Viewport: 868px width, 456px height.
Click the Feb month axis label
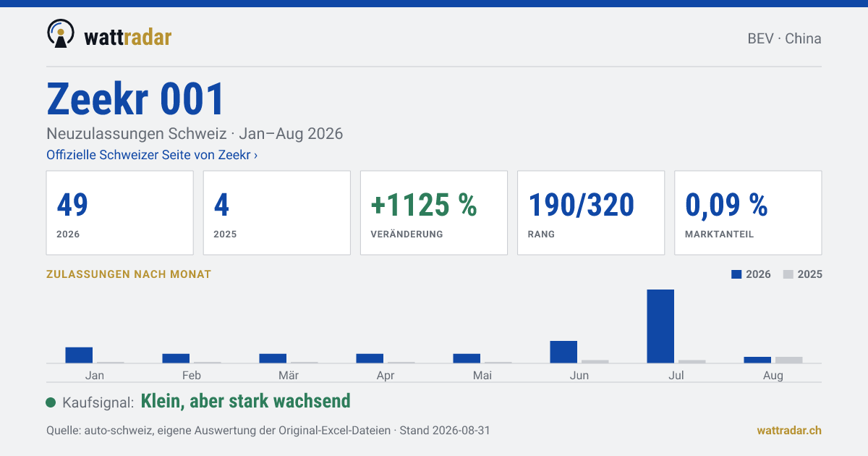pyautogui.click(x=192, y=375)
